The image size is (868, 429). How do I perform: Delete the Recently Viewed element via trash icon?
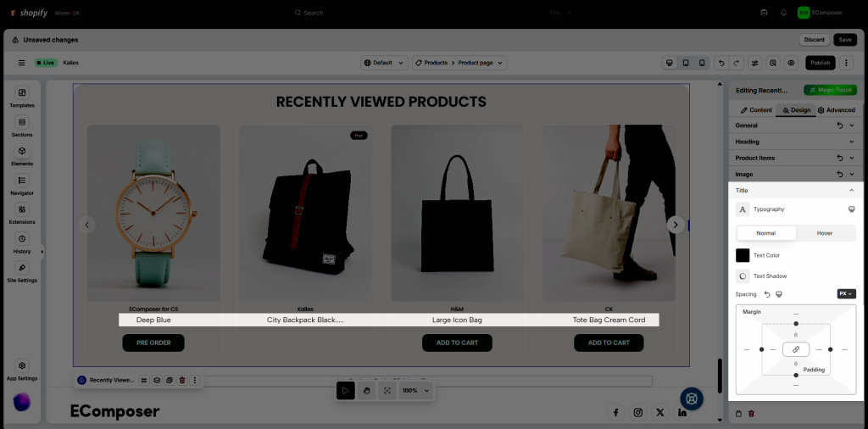(181, 381)
